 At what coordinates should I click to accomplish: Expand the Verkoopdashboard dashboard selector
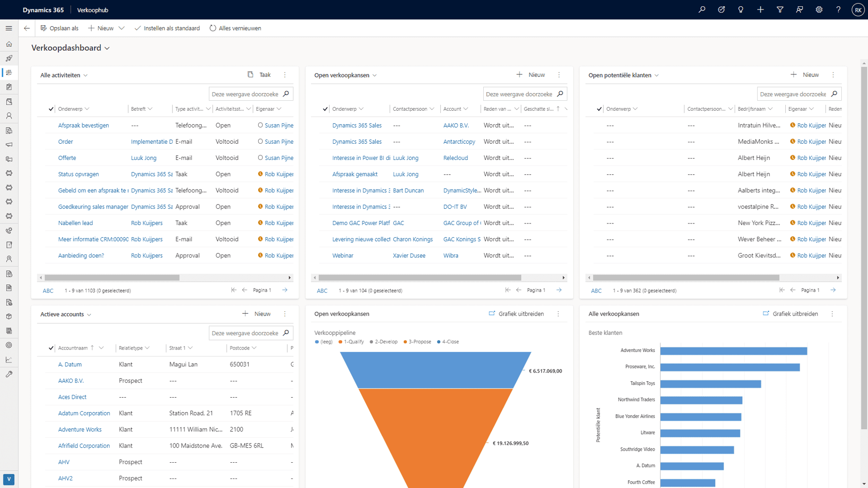(107, 48)
